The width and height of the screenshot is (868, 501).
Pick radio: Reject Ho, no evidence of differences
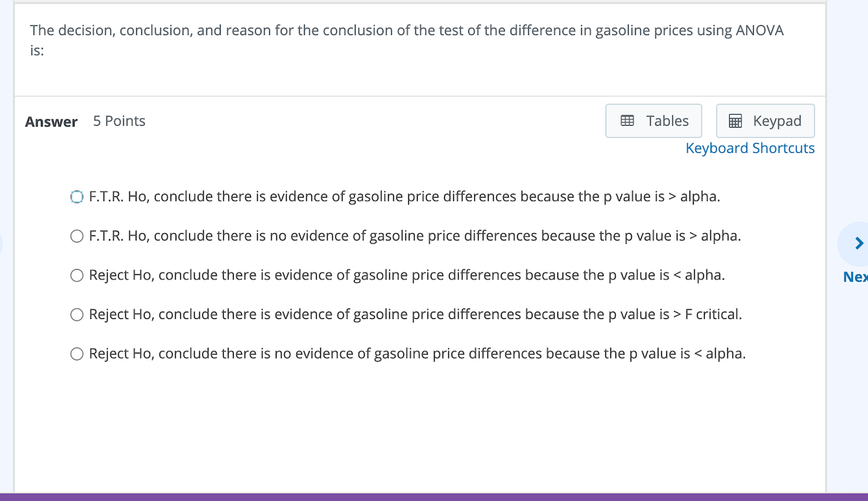click(x=77, y=354)
